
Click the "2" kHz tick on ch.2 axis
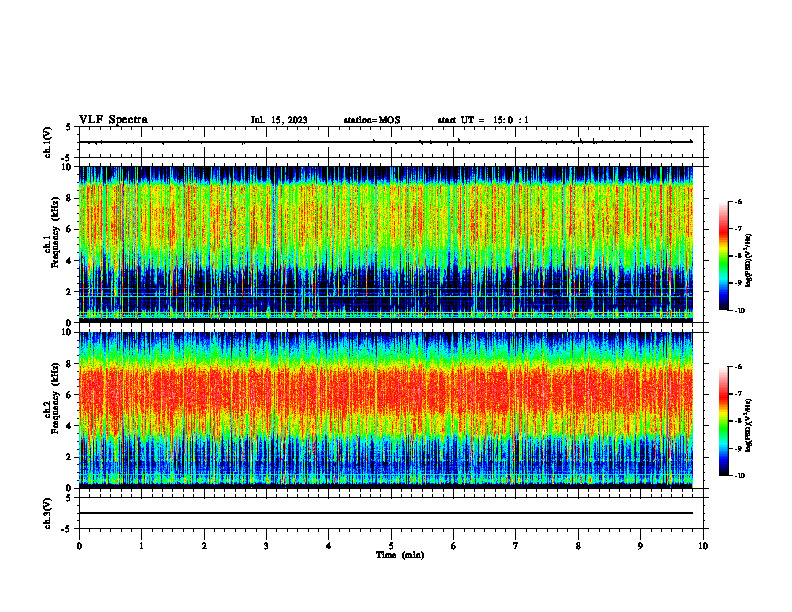pos(69,457)
